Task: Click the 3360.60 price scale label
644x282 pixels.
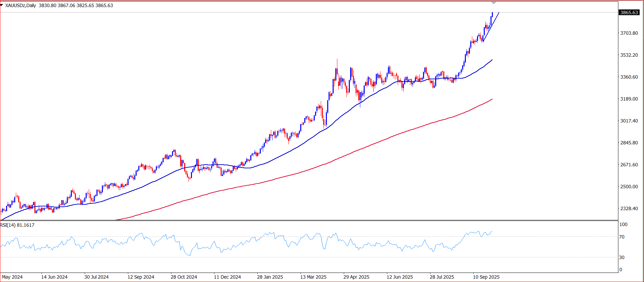Action: coord(629,77)
